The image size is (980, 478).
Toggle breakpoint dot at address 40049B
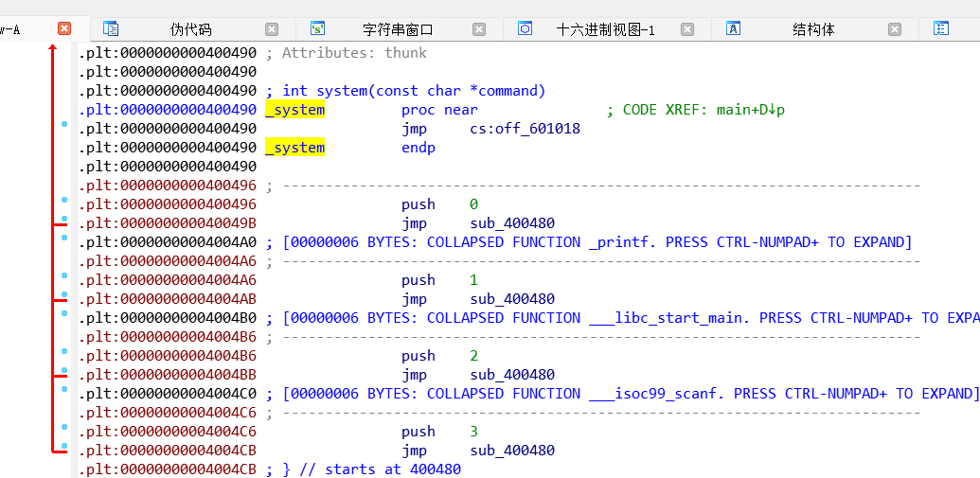64,219
